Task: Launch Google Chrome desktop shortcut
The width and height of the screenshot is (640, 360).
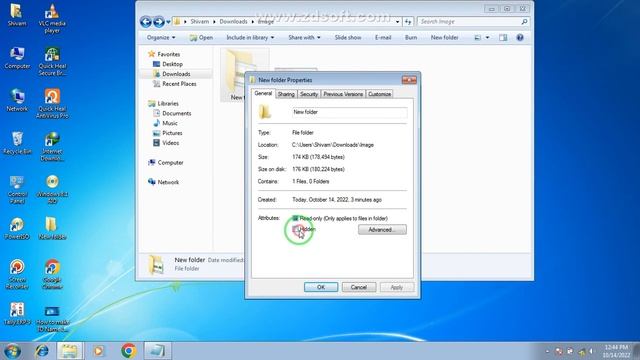Action: pyautogui.click(x=52, y=274)
